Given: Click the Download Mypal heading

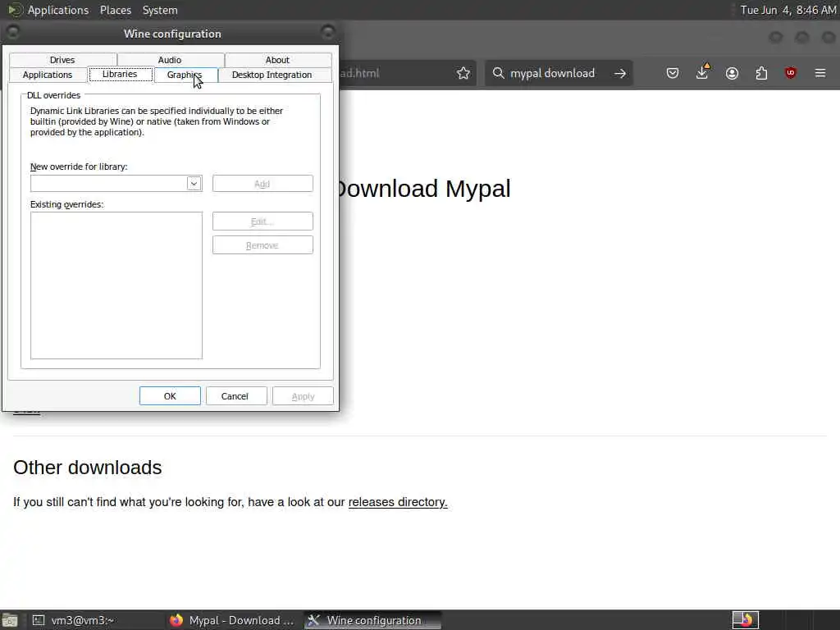Looking at the screenshot, I should 423,189.
